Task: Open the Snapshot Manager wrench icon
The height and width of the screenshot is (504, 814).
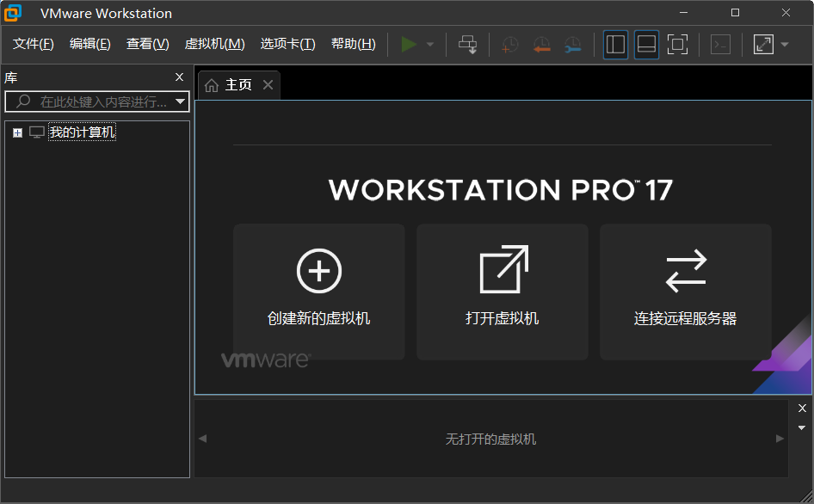Action: [572, 45]
